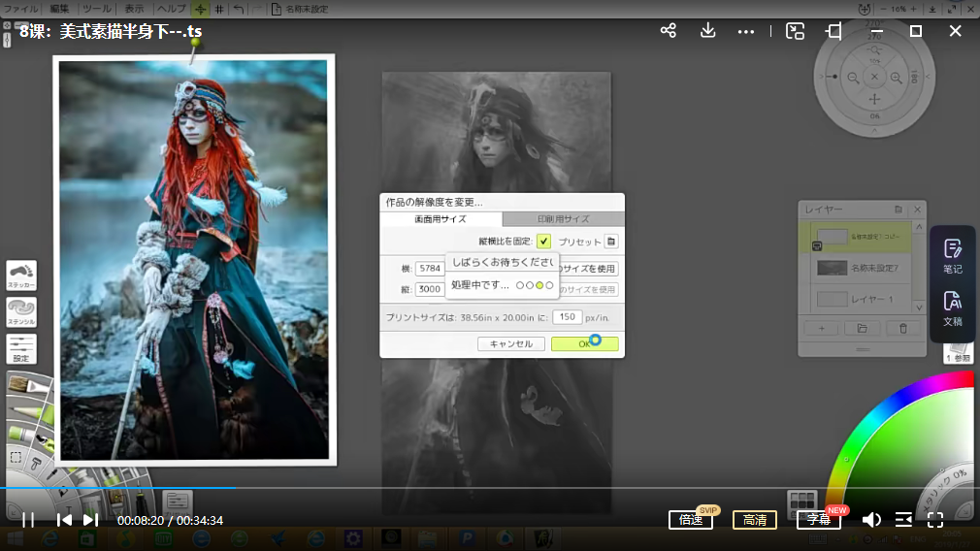Select the 名称未設定7 layer
This screenshot has height=551, width=980.
click(x=856, y=268)
